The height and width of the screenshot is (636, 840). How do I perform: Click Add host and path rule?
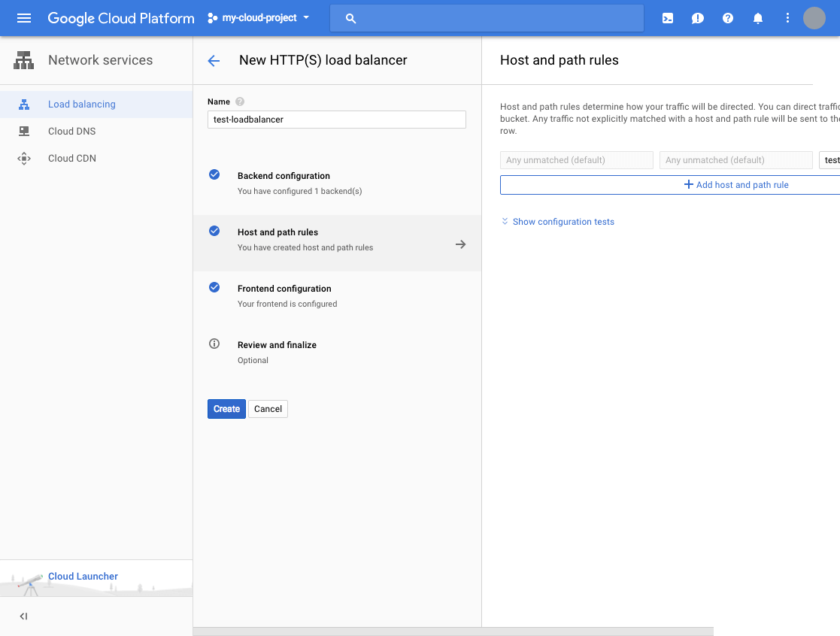[670, 185]
